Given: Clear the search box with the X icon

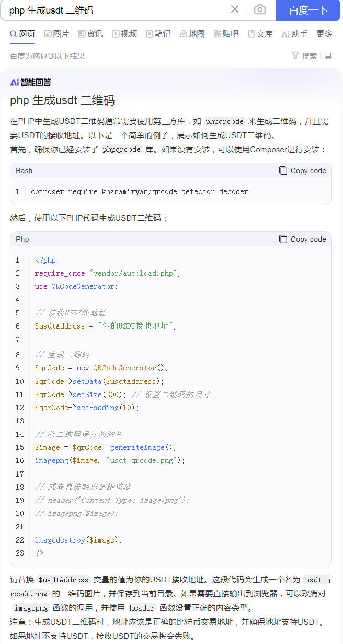Looking at the screenshot, I should [235, 9].
